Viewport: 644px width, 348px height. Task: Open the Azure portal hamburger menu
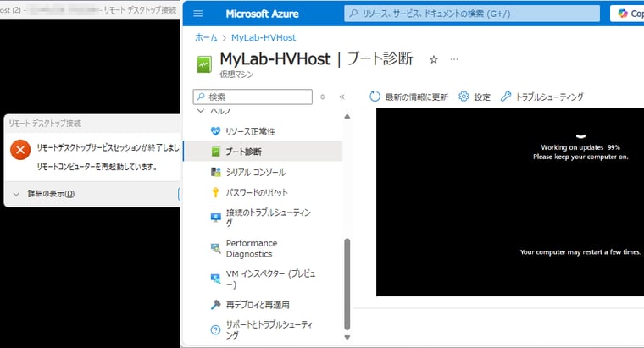click(198, 14)
